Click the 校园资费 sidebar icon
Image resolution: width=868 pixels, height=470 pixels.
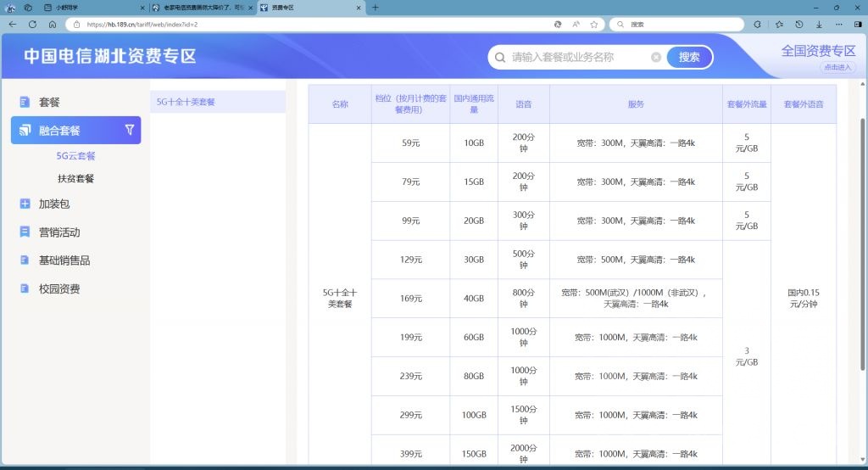(25, 289)
